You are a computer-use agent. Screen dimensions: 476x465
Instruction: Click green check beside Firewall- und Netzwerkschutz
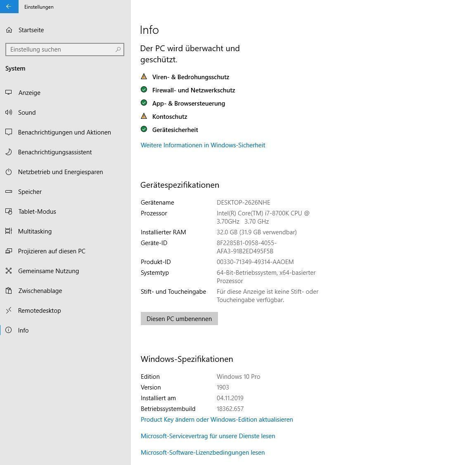144,90
